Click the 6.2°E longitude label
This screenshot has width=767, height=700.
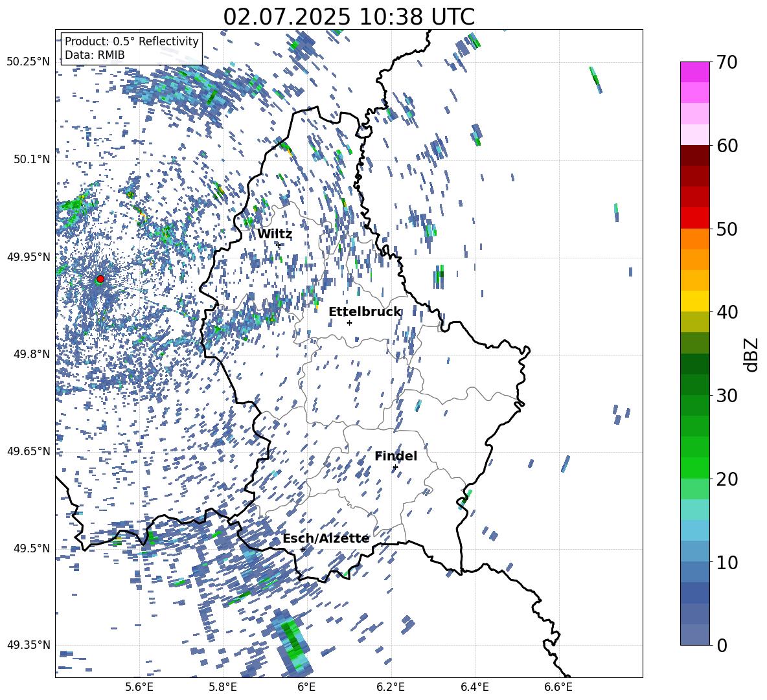point(391,687)
